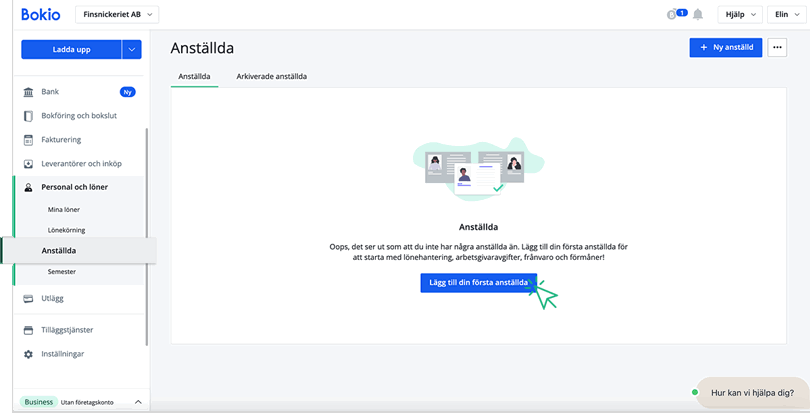
Task: Click the Leverantörer och inköp icon
Action: coord(28,164)
